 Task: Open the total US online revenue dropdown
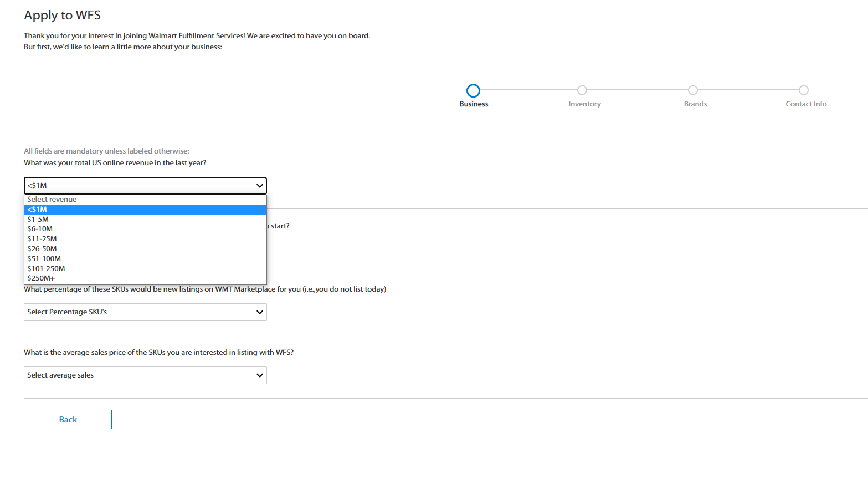(145, 186)
